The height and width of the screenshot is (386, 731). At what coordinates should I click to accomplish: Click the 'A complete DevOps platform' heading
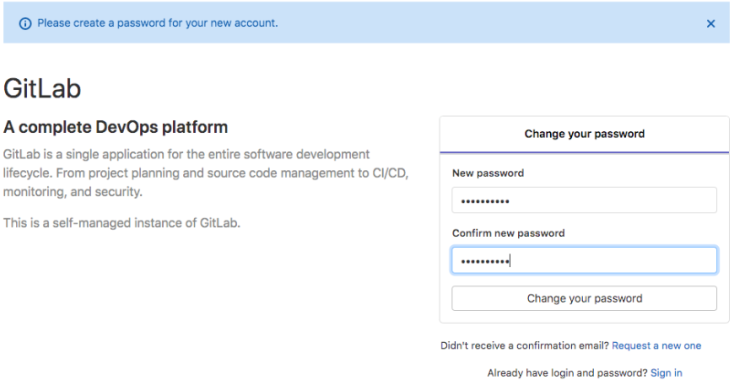[x=116, y=127]
